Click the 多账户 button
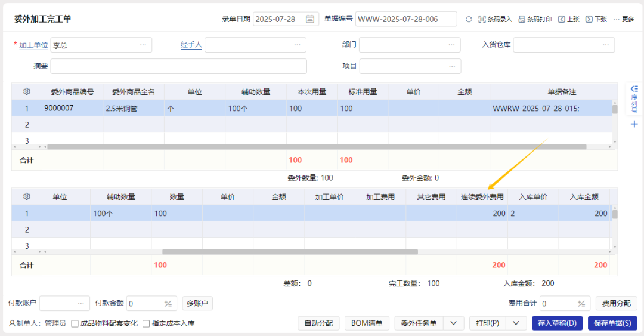 pos(197,304)
